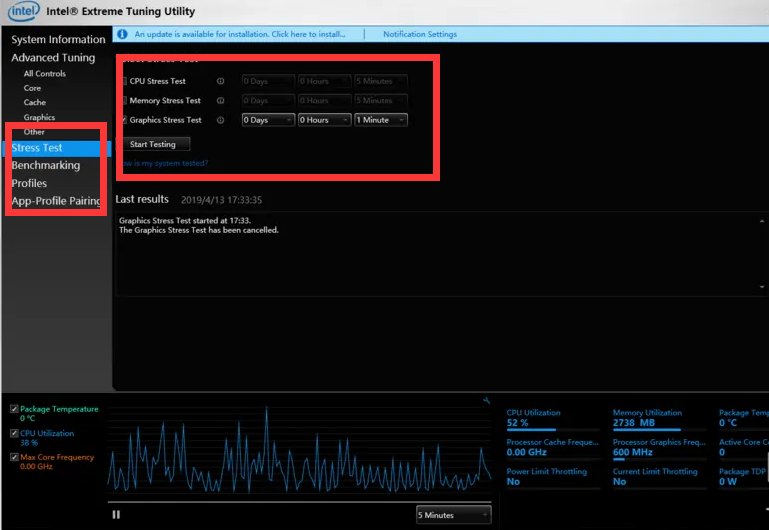Open Graphics test Days dropdown
The image size is (769, 530).
(x=268, y=120)
